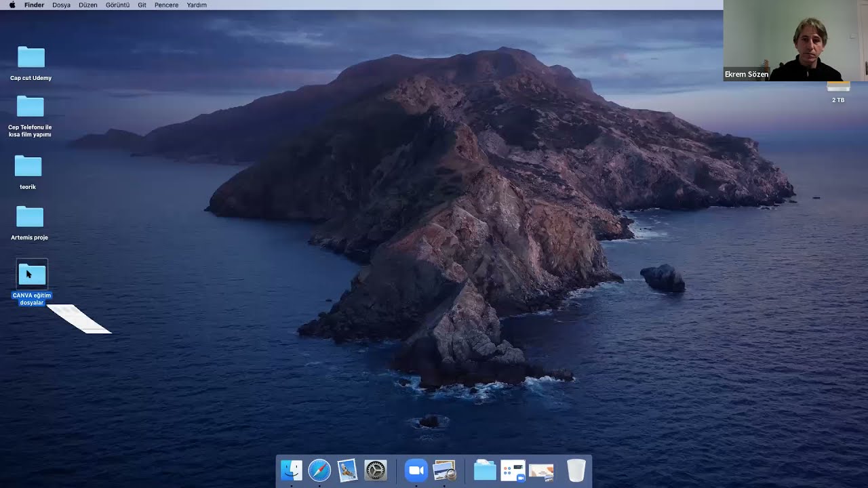
Task: Open the Görüntü menu
Action: tap(117, 5)
